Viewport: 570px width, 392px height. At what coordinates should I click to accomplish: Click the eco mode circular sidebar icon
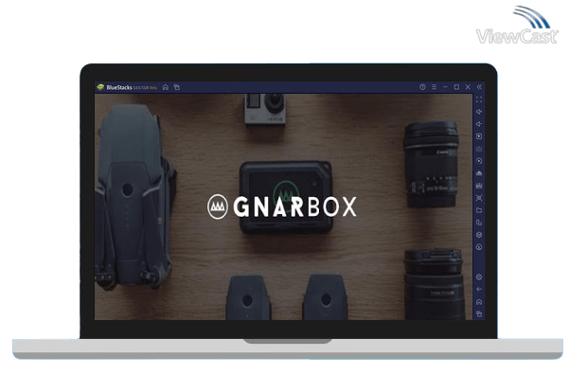click(479, 247)
